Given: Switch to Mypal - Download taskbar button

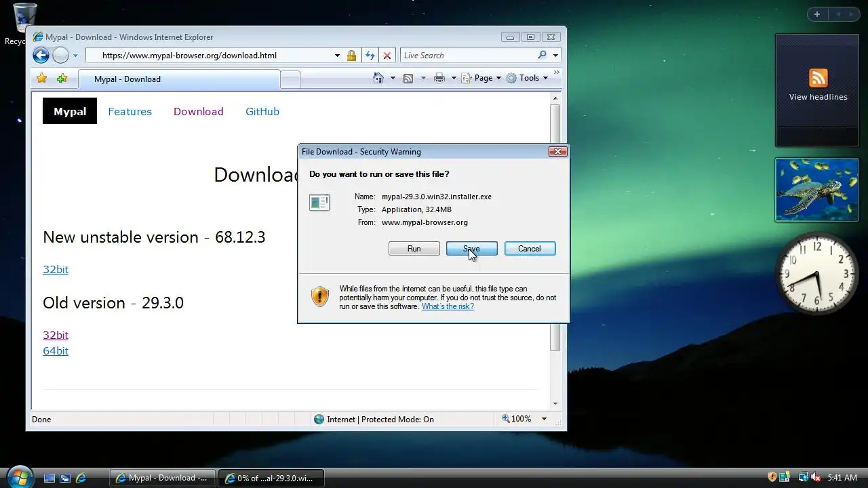Looking at the screenshot, I should 163,478.
